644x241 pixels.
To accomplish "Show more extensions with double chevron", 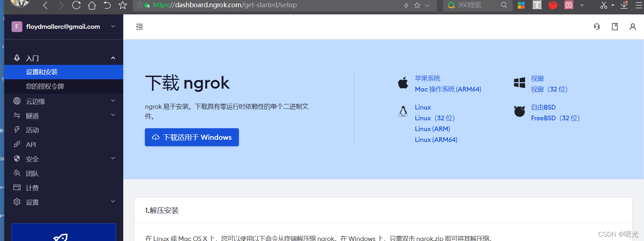I will tap(582, 5).
